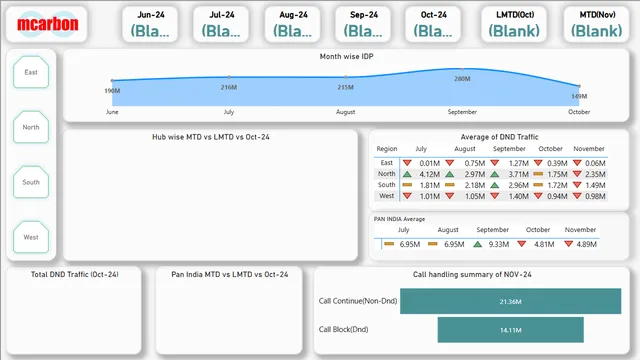The image size is (640, 360).
Task: Click Call handling summary of NOV-24 title
Action: coord(472,275)
